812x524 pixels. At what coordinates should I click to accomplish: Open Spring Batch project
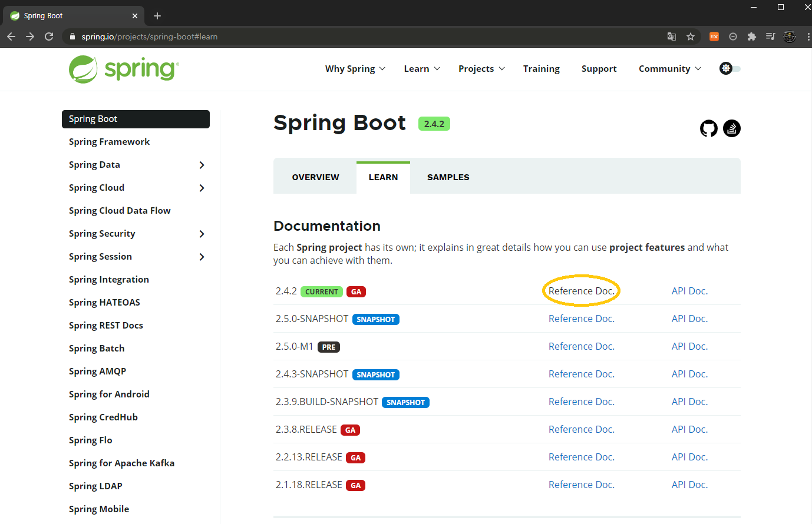pyautogui.click(x=97, y=349)
